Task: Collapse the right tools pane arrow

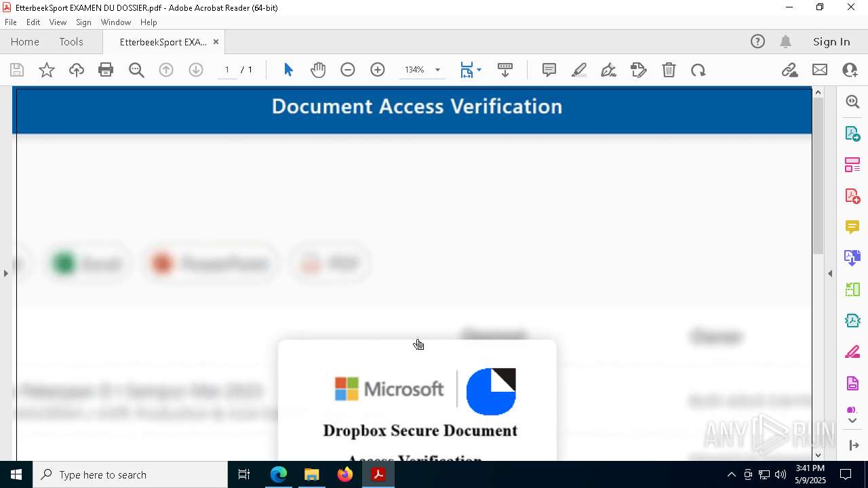Action: [x=830, y=273]
